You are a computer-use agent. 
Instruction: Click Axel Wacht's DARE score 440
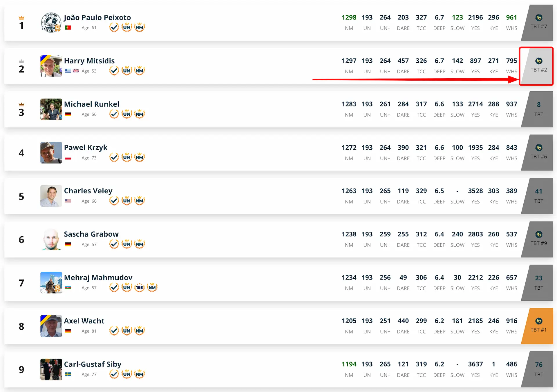[403, 321]
